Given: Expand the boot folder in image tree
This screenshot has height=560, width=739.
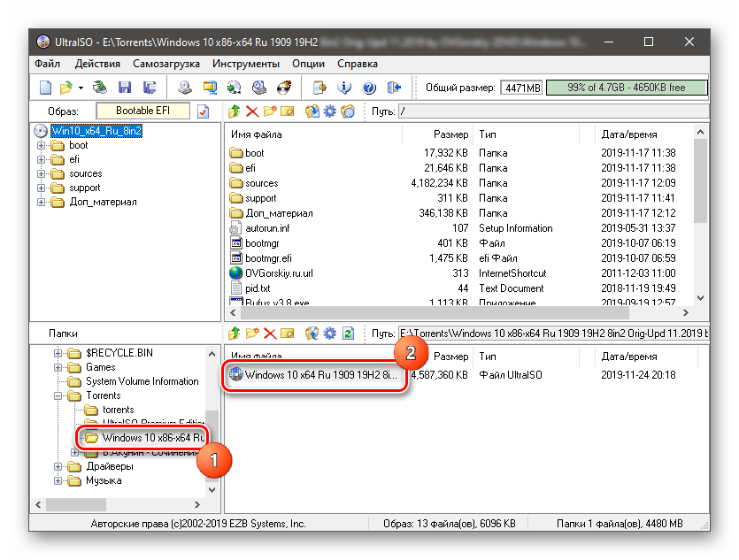Looking at the screenshot, I should pyautogui.click(x=41, y=146).
